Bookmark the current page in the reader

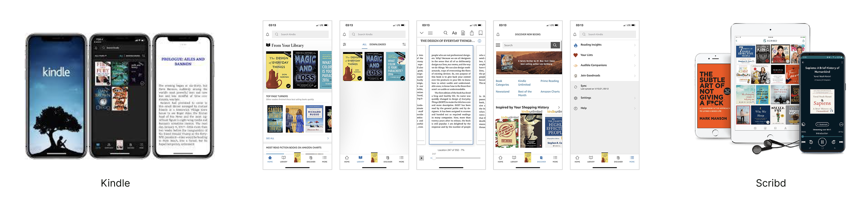(x=480, y=33)
